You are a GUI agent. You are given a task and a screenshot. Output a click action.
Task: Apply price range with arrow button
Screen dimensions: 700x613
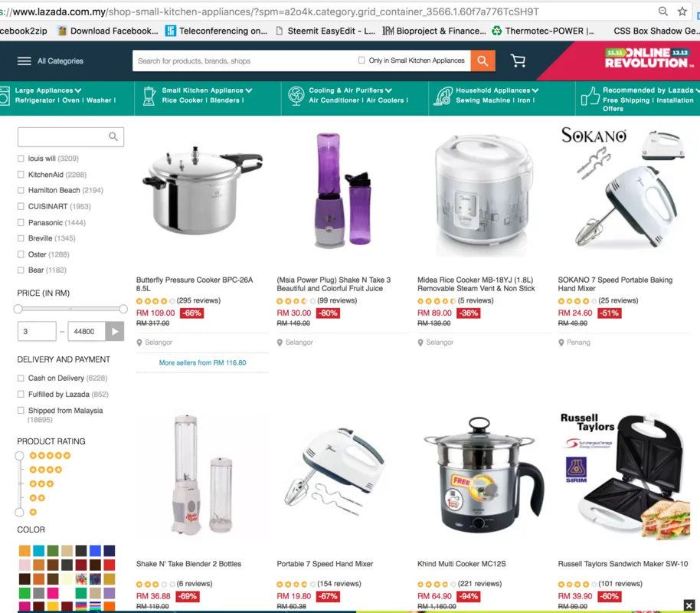pos(115,332)
